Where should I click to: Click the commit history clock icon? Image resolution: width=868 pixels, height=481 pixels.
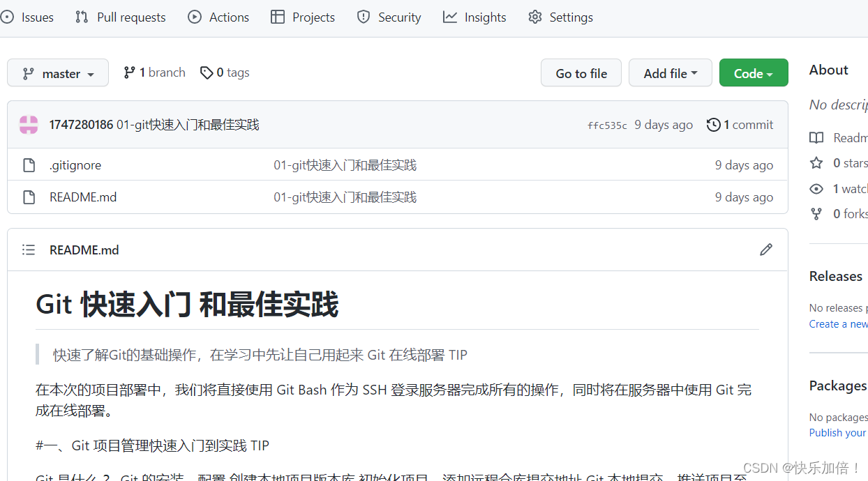pyautogui.click(x=713, y=125)
